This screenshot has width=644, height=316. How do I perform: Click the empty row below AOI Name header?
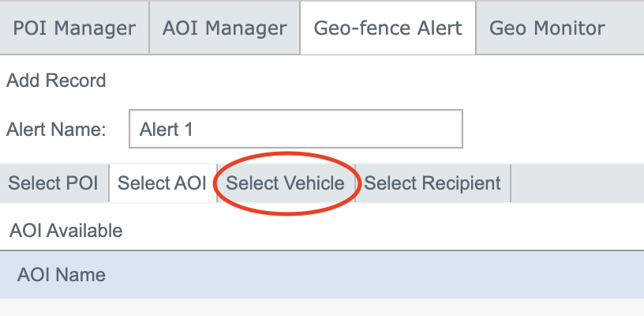click(316, 307)
